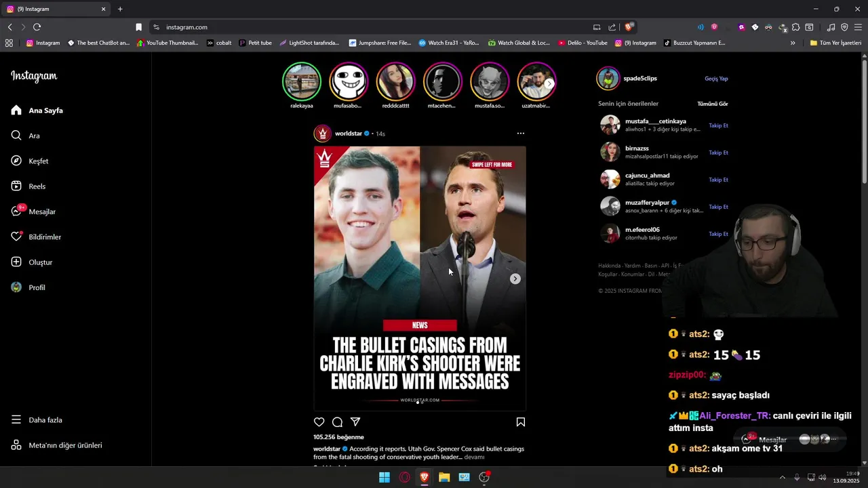Go back in the browser

pos(9,27)
